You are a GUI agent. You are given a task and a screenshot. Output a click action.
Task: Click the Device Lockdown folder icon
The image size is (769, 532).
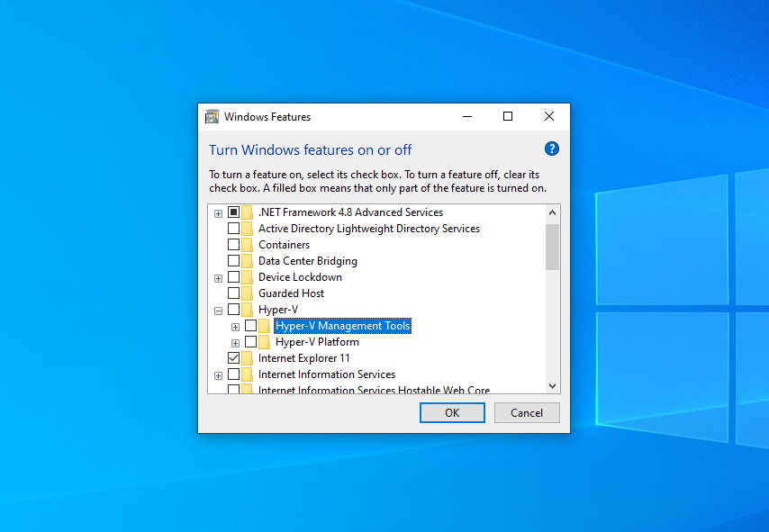click(x=247, y=277)
